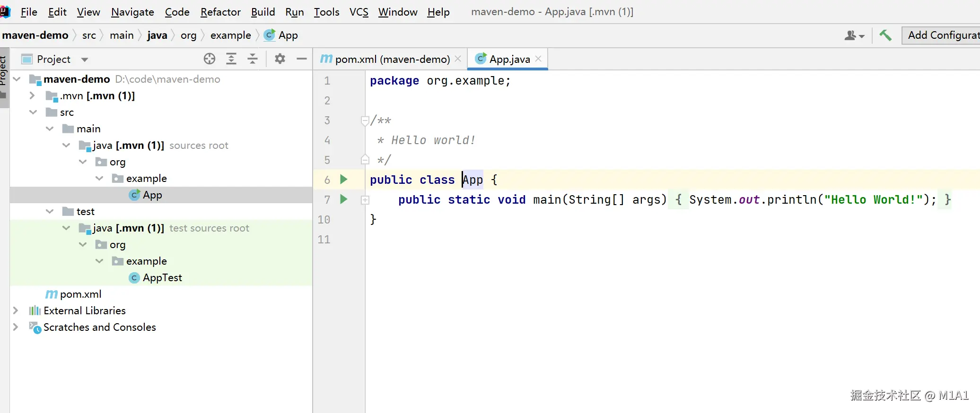Screen dimensions: 980x413
Task: Click the IntelliJ application logo icon
Action: [x=5, y=11]
